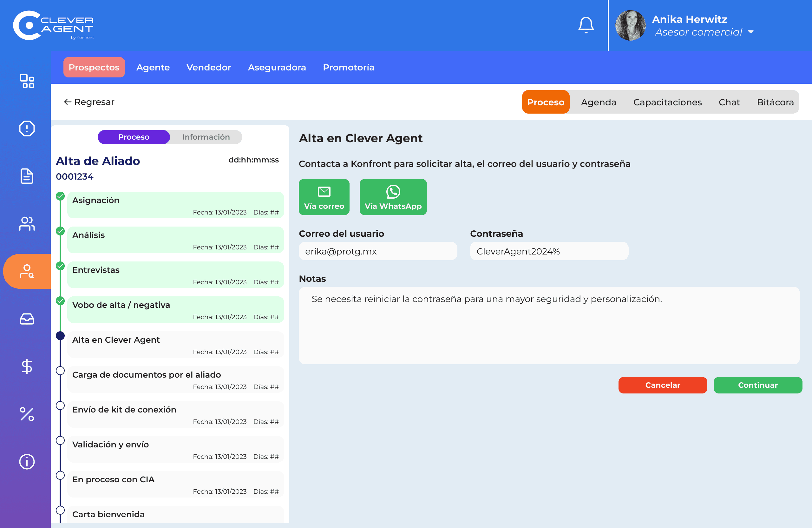Open the documents icon in sidebar
Viewport: 812px width, 528px height.
coord(27,176)
